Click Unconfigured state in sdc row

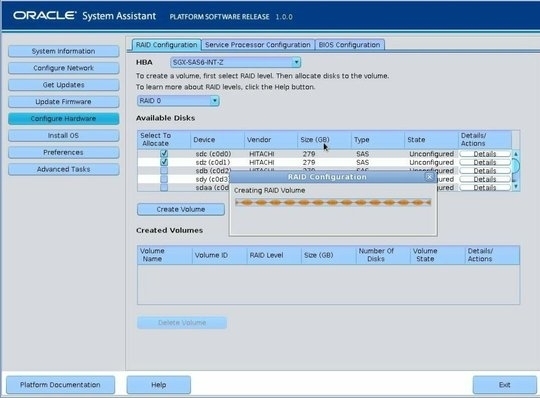[x=431, y=154]
